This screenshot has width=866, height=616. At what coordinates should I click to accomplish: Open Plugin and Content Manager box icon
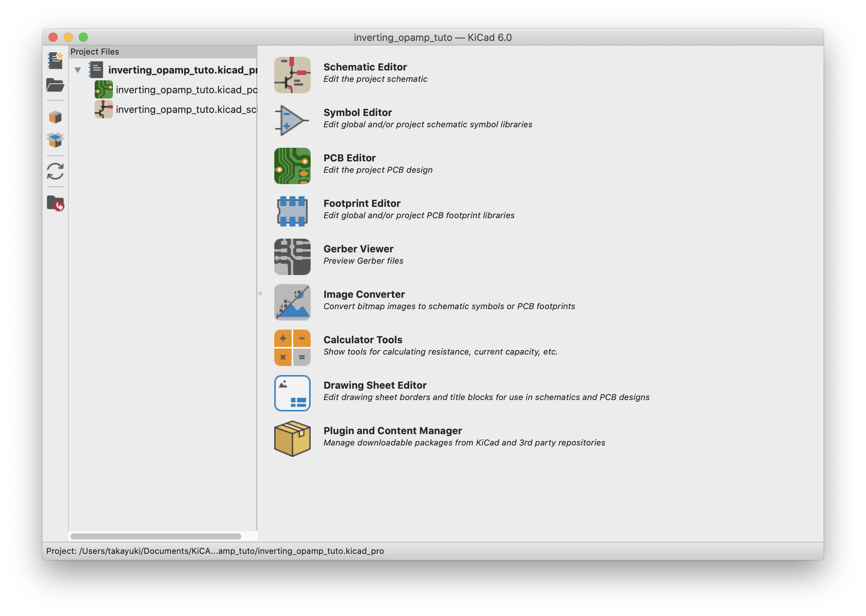pyautogui.click(x=292, y=439)
